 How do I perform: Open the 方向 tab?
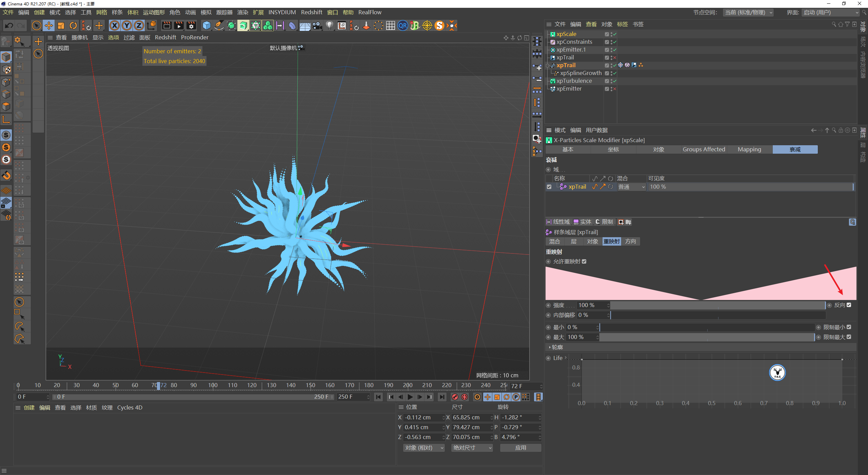631,241
